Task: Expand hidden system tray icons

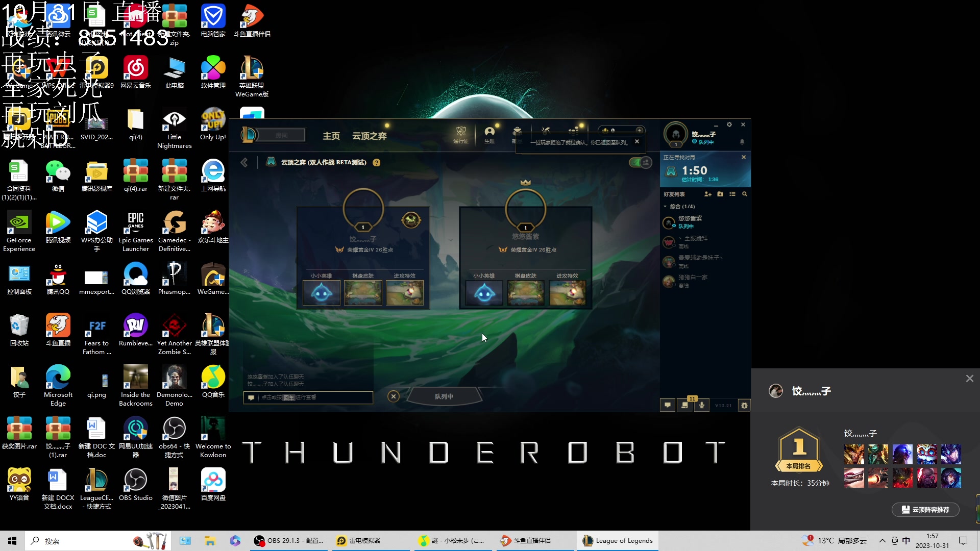Action: click(882, 541)
